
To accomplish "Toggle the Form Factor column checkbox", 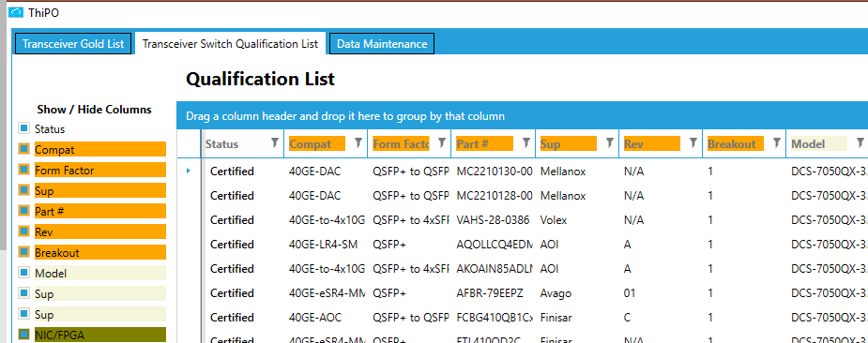I will coord(23,170).
